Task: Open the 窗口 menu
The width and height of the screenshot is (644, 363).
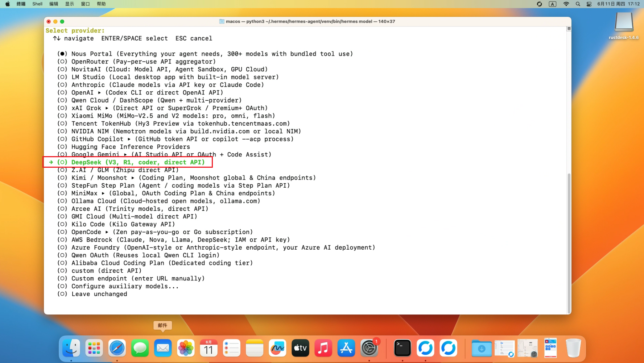Action: click(86, 4)
